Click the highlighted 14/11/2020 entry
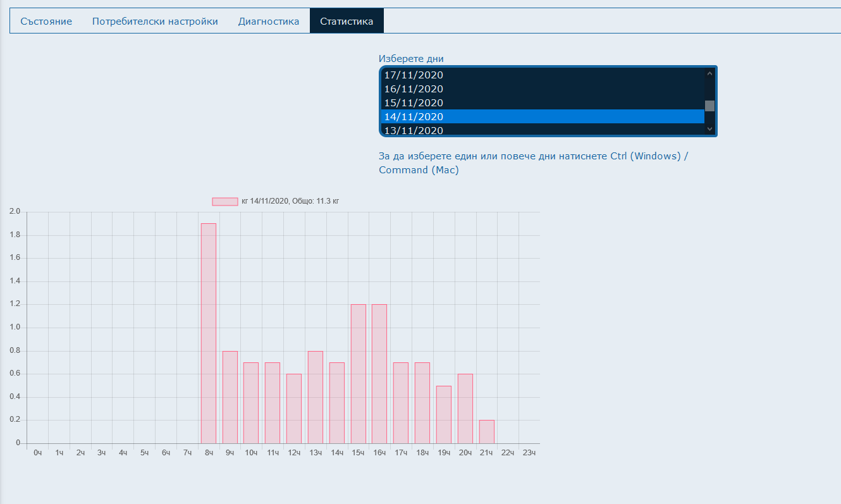 pos(543,116)
